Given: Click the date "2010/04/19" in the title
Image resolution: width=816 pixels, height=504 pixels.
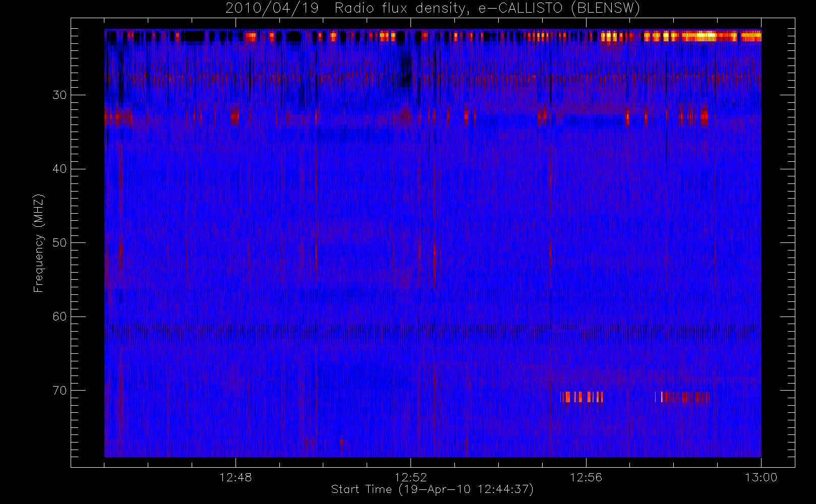Looking at the screenshot, I should (272, 9).
